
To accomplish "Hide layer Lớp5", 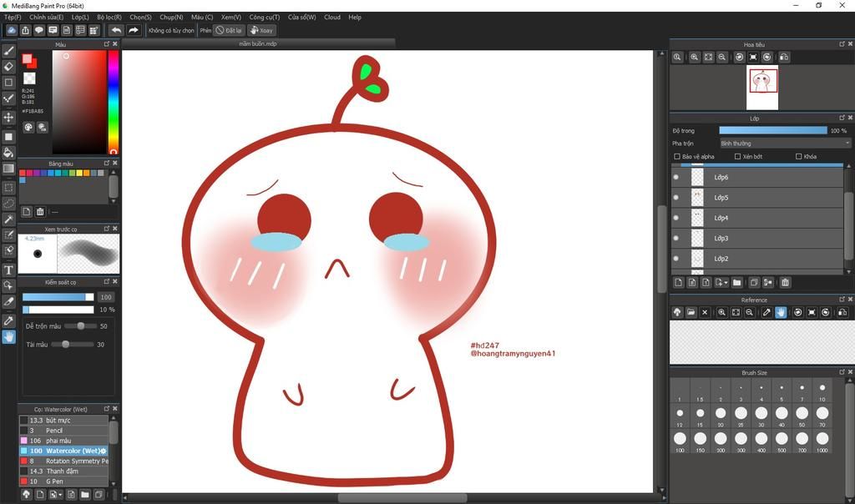I will [x=676, y=197].
